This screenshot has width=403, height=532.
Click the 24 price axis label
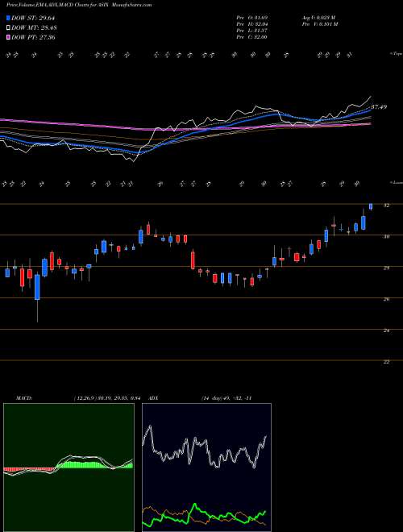click(386, 330)
